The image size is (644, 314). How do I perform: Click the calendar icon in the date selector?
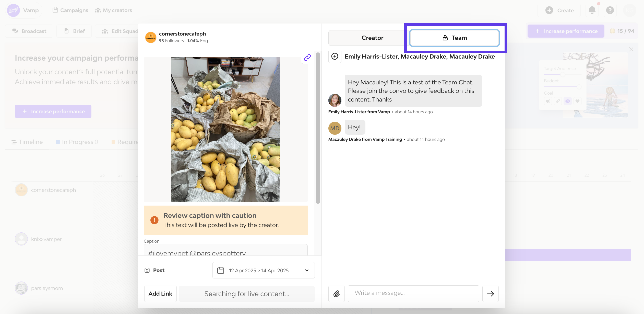tap(221, 270)
